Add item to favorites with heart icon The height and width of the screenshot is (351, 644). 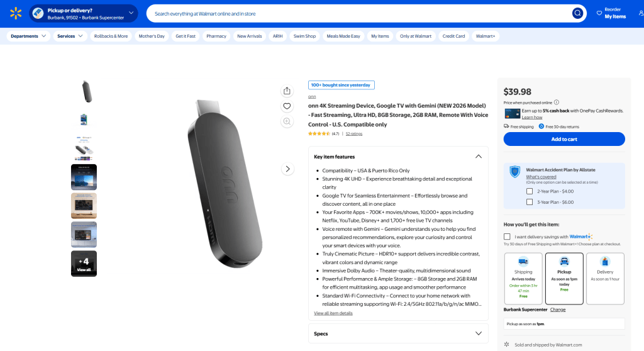point(287,106)
